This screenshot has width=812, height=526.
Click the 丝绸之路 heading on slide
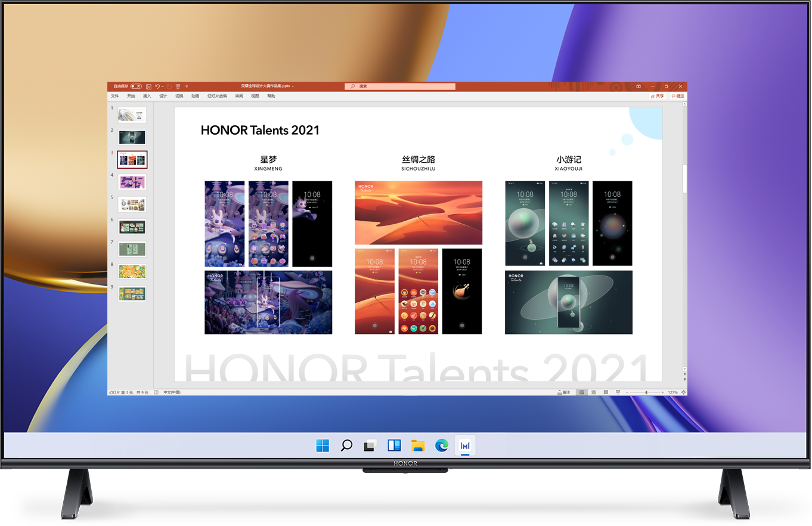[419, 159]
